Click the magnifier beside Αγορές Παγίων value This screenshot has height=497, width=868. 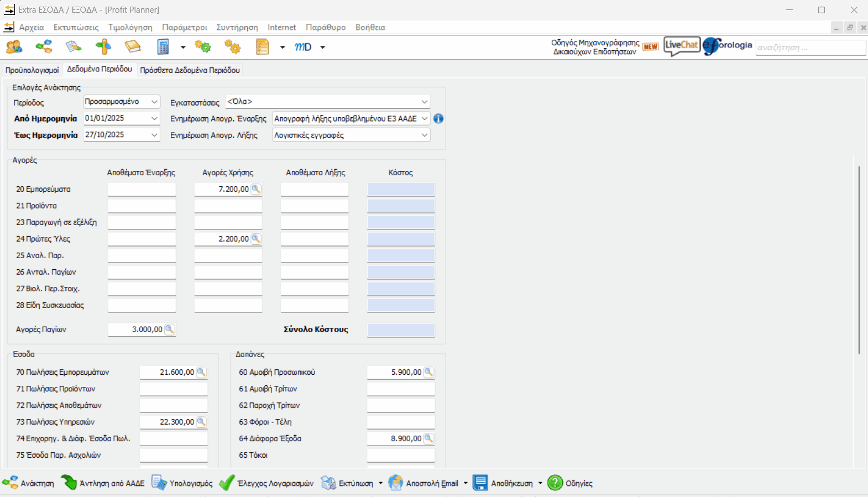(x=169, y=329)
